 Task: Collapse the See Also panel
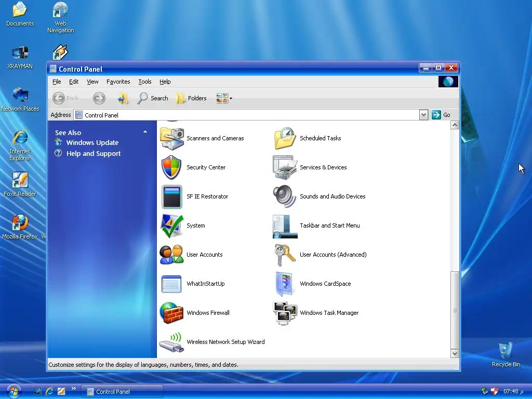point(145,132)
